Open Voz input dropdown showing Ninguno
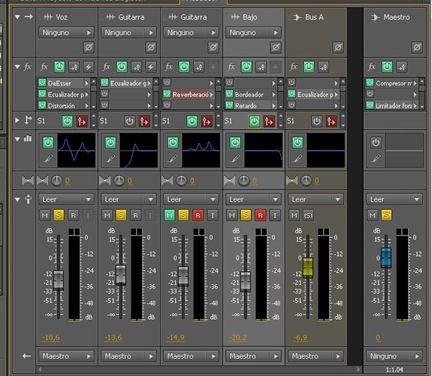The width and height of the screenshot is (432, 376). click(66, 33)
